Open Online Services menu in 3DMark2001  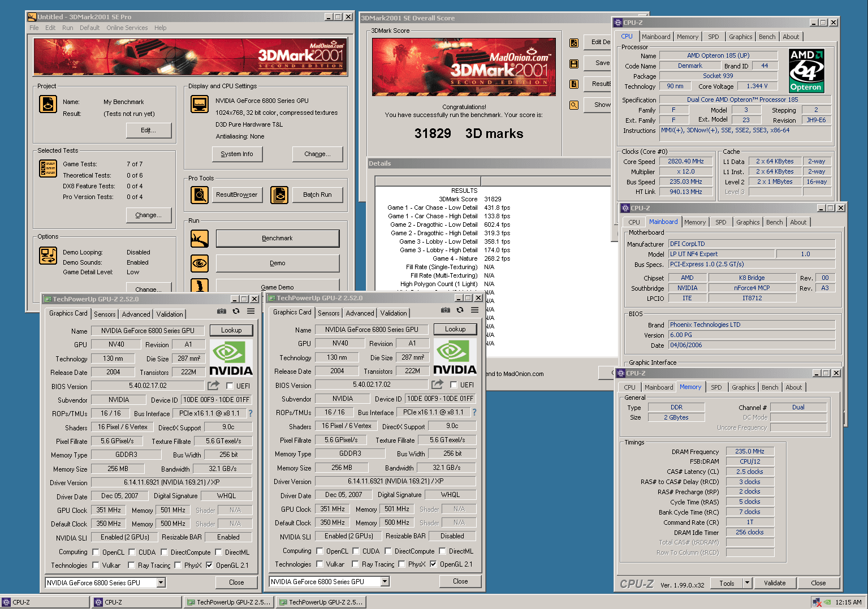pos(127,28)
